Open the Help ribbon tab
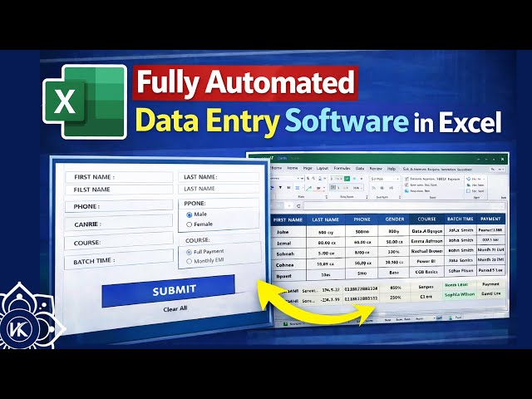532x399 pixels. point(392,169)
